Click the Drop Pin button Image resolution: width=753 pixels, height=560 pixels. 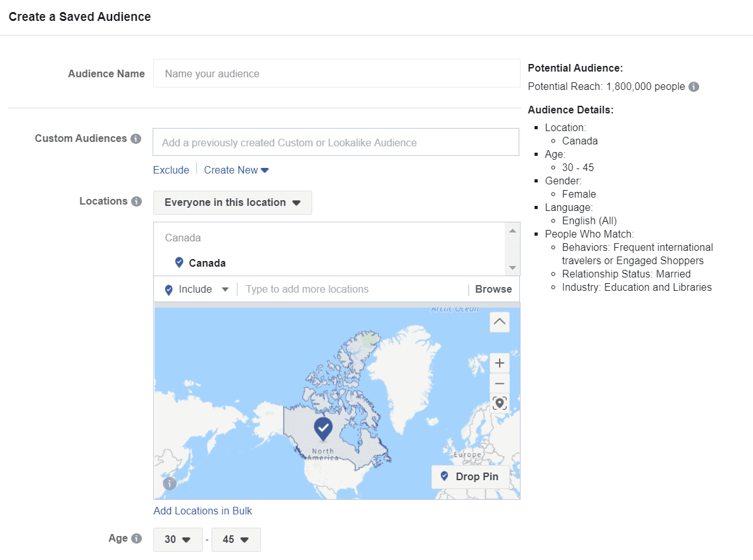point(470,476)
